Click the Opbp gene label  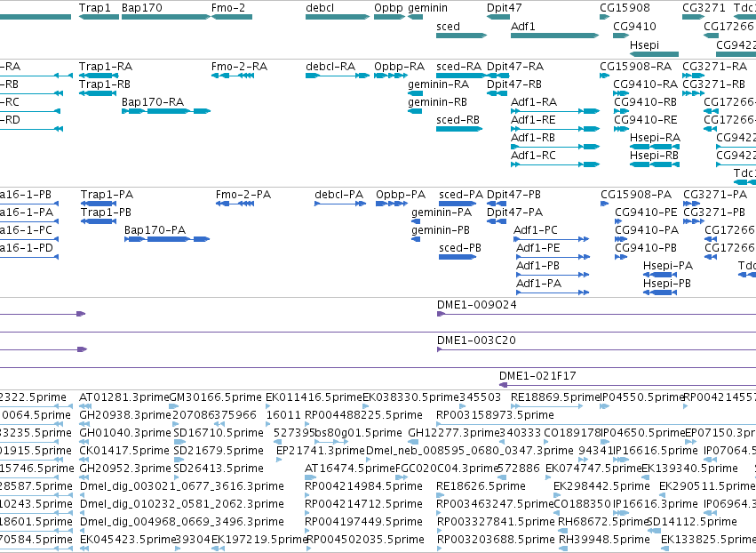(x=388, y=8)
